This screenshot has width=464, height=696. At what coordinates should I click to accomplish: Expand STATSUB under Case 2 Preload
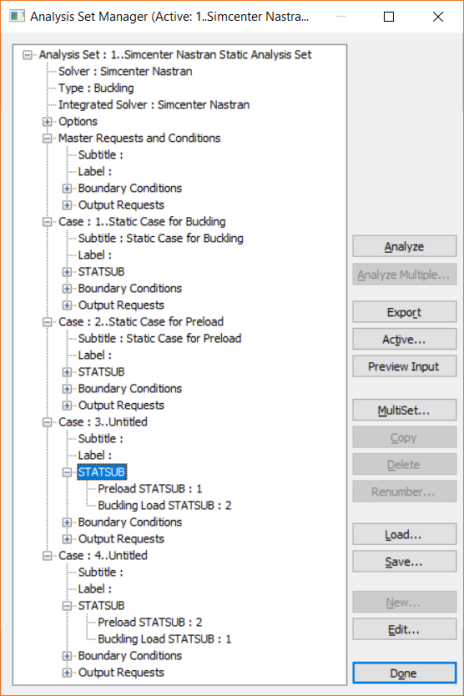point(67,372)
